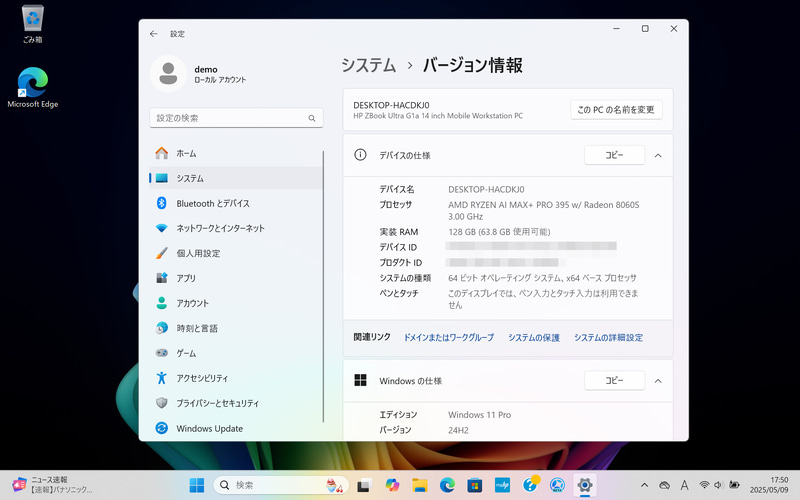Open the clock and date 17:50
This screenshot has height=500, width=800.
(769, 485)
